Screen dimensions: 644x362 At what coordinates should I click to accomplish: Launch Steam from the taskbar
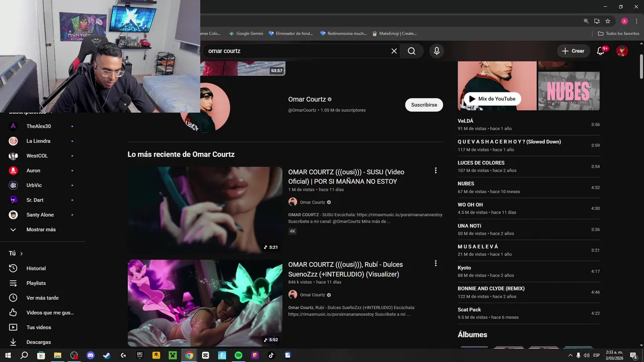point(107,355)
